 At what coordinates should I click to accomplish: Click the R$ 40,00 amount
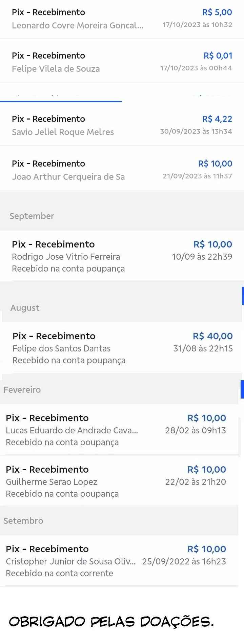(x=212, y=336)
